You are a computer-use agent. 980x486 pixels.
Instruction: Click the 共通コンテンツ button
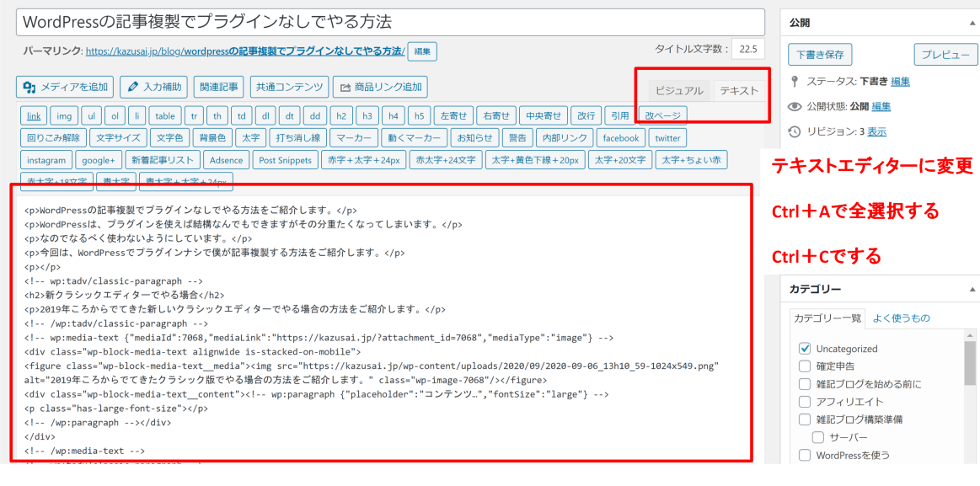click(x=288, y=87)
